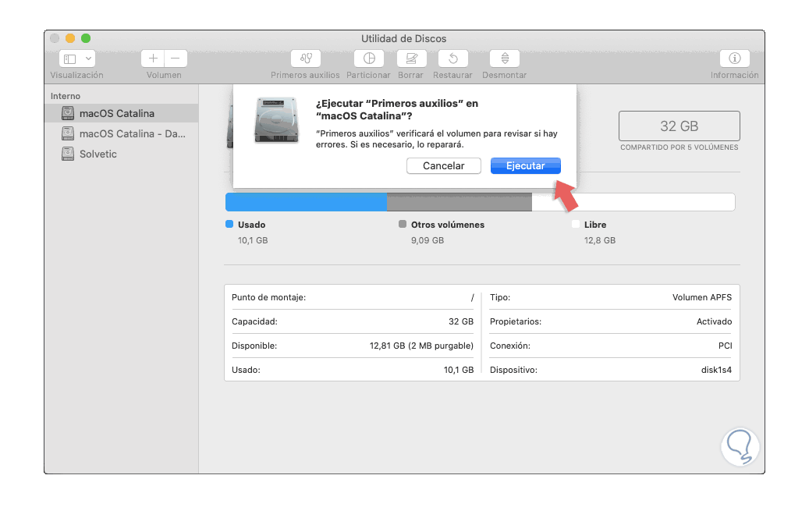Remove a volume with the minus button
809x532 pixels.
[x=176, y=59]
